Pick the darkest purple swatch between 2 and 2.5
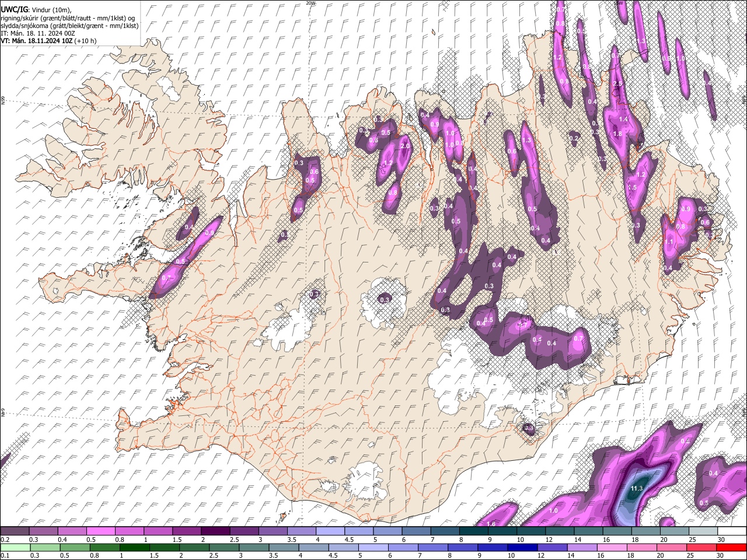The image size is (747, 560). pyautogui.click(x=216, y=531)
